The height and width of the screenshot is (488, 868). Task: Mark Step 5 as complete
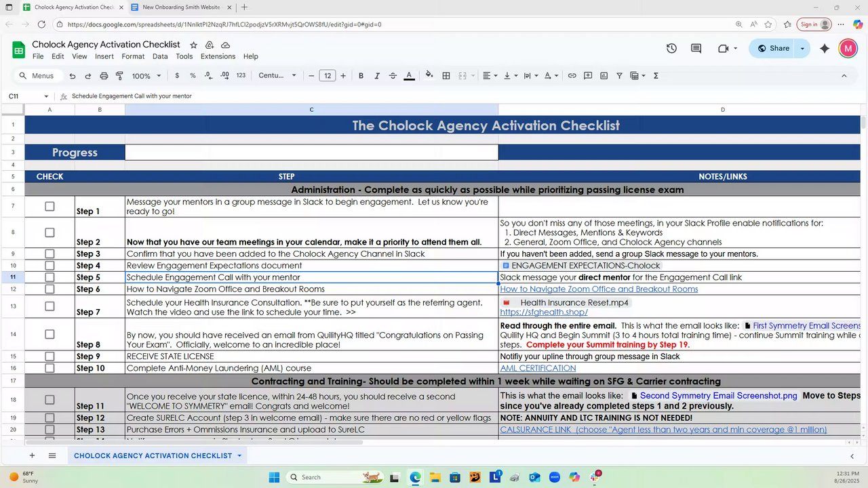tap(50, 277)
